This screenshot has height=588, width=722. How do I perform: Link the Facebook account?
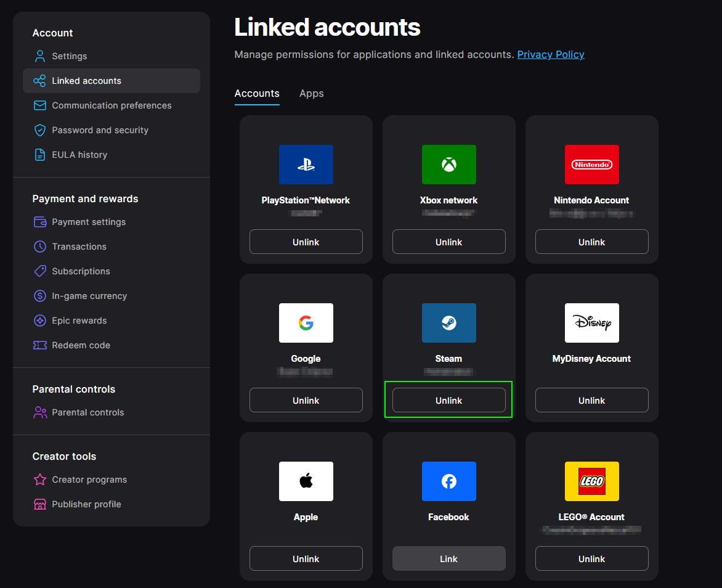tap(448, 559)
